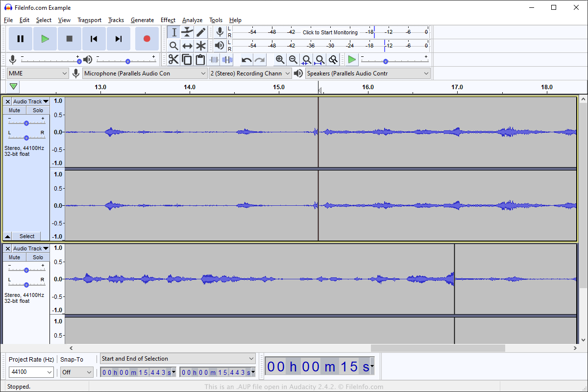This screenshot has width=588, height=392.
Task: Click the red Record button
Action: pyautogui.click(x=147, y=39)
